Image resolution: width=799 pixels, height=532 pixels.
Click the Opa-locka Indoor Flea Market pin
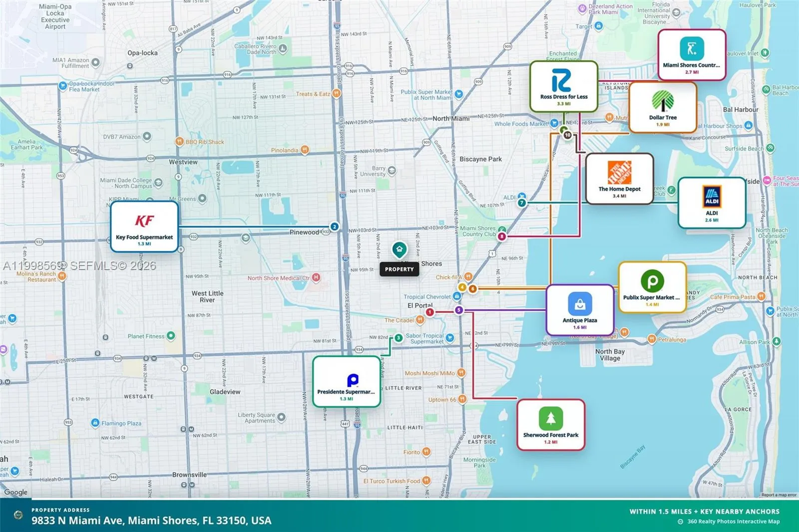coord(63,86)
